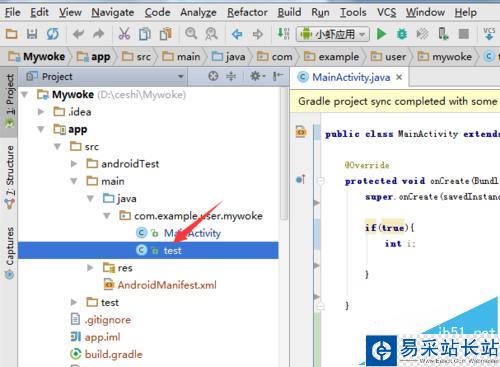This screenshot has width=500, height=367.
Task: Click the green Run button
Action: 381,34
